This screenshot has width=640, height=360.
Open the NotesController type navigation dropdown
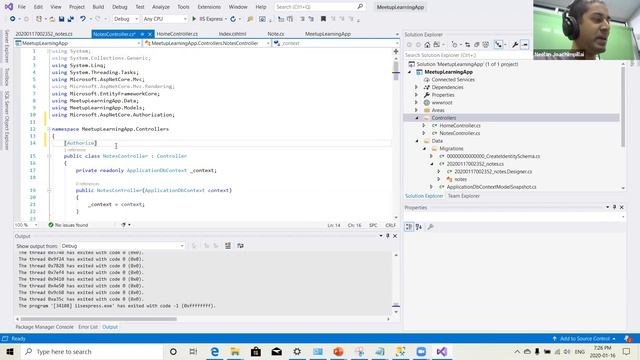pos(207,43)
